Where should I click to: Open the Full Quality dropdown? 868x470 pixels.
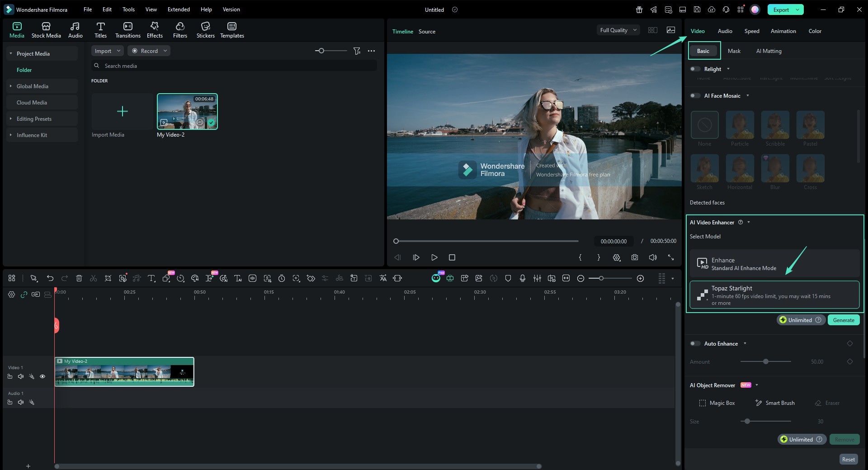(618, 30)
